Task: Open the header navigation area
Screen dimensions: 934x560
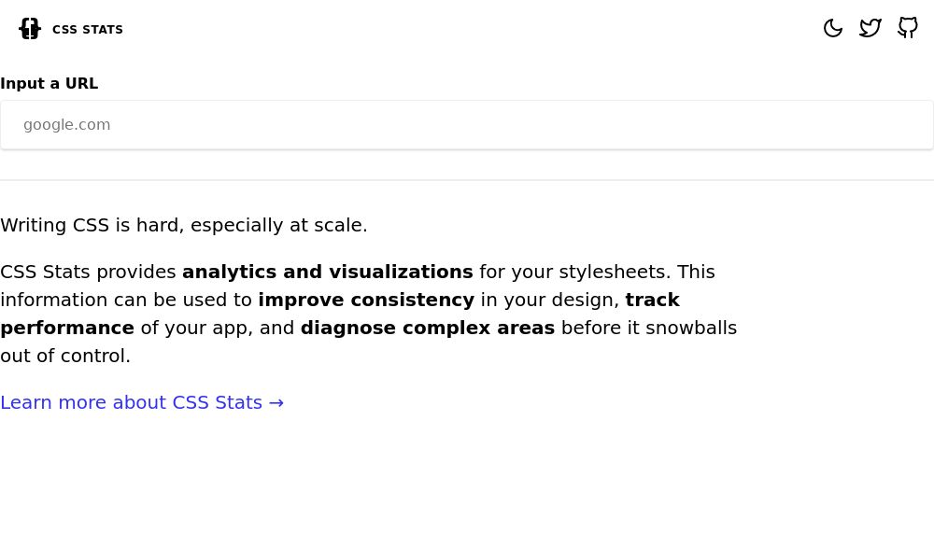Action: [x=467, y=28]
